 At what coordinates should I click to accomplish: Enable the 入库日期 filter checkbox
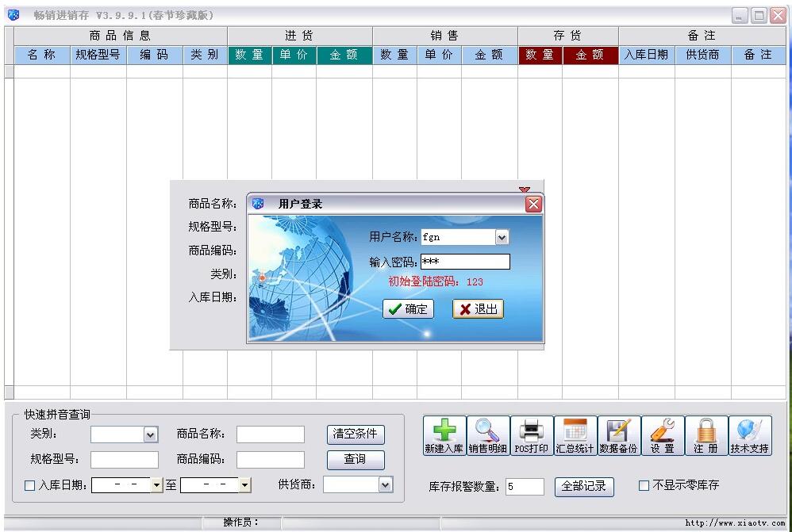(x=30, y=485)
